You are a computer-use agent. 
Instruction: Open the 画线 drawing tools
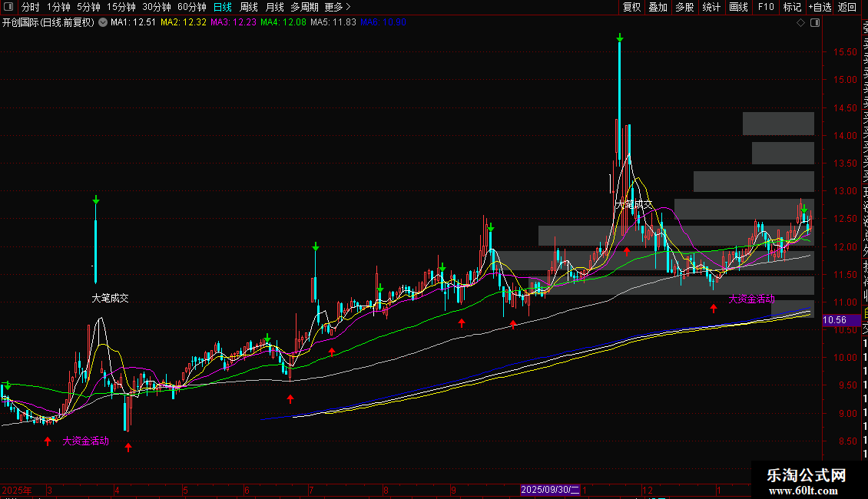pos(738,7)
